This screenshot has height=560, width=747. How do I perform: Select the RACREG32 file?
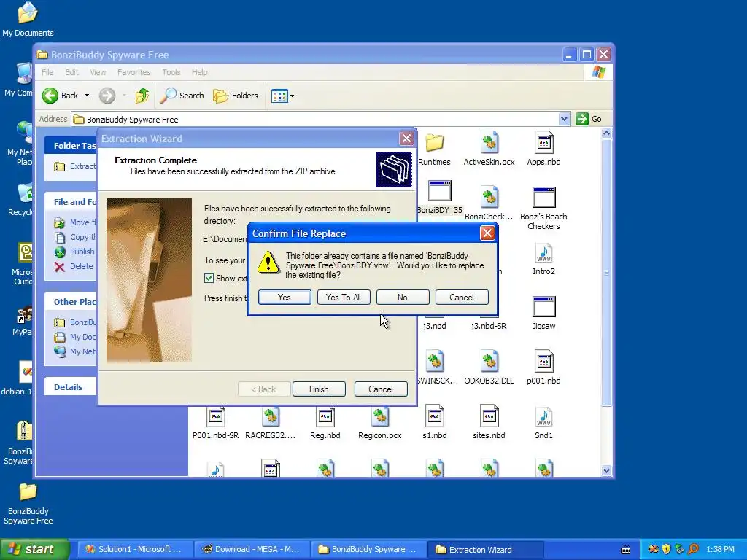(x=270, y=423)
